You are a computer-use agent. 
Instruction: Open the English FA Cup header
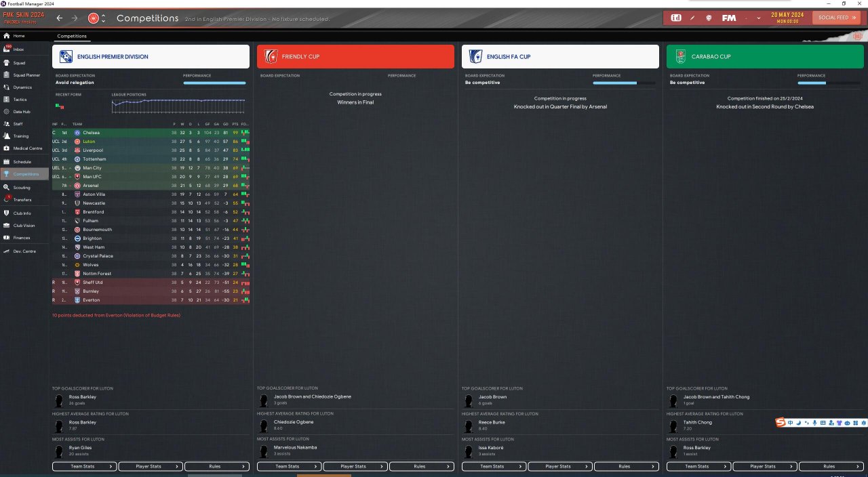tap(560, 56)
